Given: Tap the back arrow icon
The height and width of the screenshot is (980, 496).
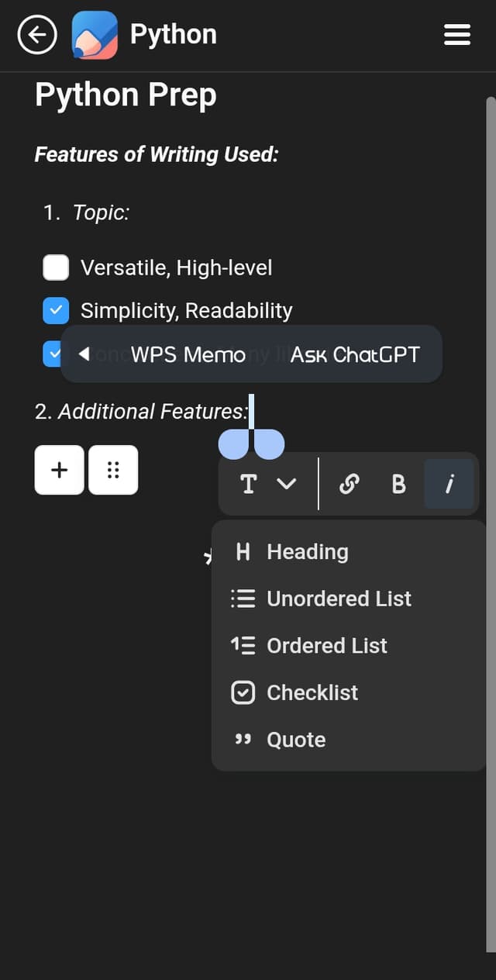Looking at the screenshot, I should (37, 35).
